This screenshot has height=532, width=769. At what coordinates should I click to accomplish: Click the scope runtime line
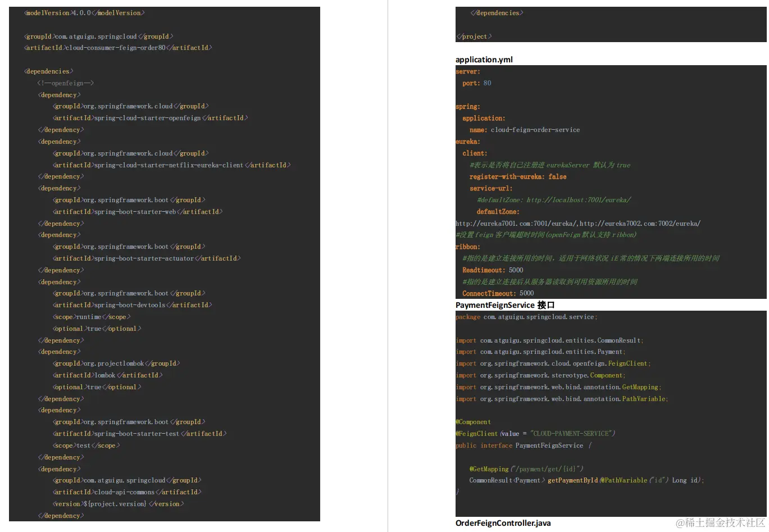92,317
